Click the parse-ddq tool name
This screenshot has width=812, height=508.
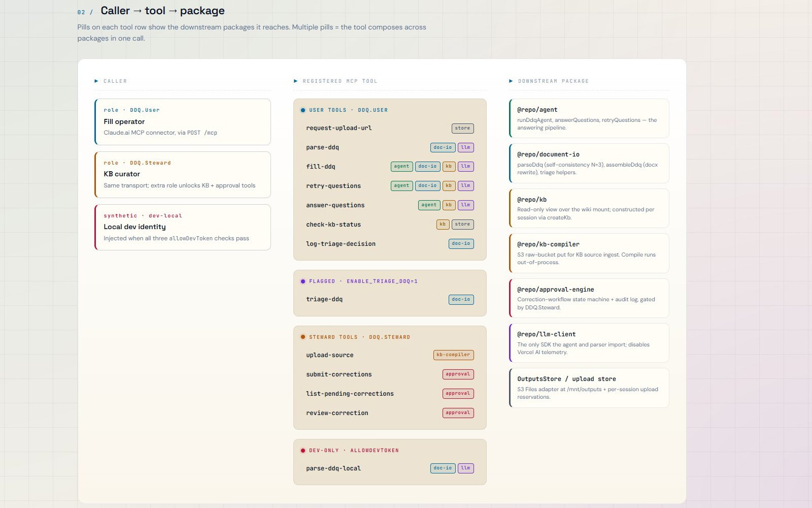(x=322, y=147)
